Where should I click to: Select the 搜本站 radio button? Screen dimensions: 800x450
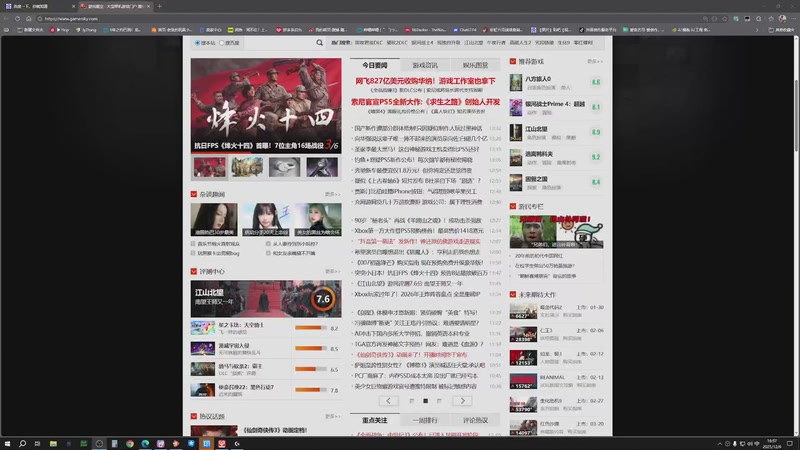(x=197, y=43)
